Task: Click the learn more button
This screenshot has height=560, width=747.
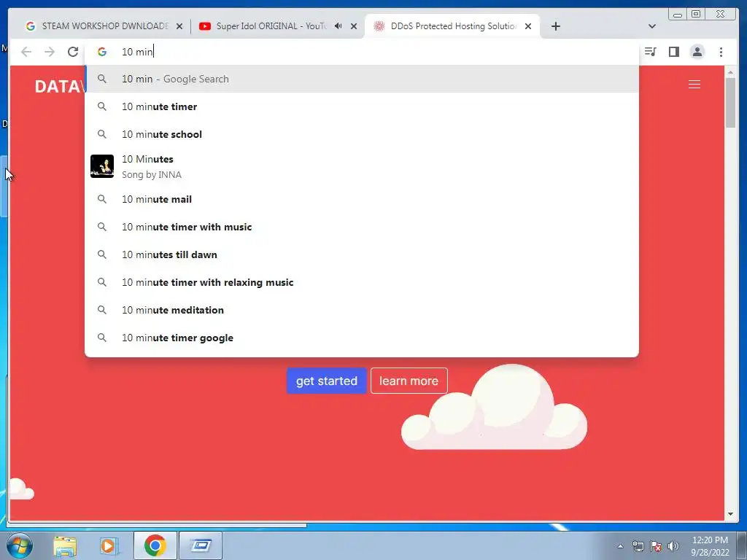Action: pyautogui.click(x=409, y=381)
